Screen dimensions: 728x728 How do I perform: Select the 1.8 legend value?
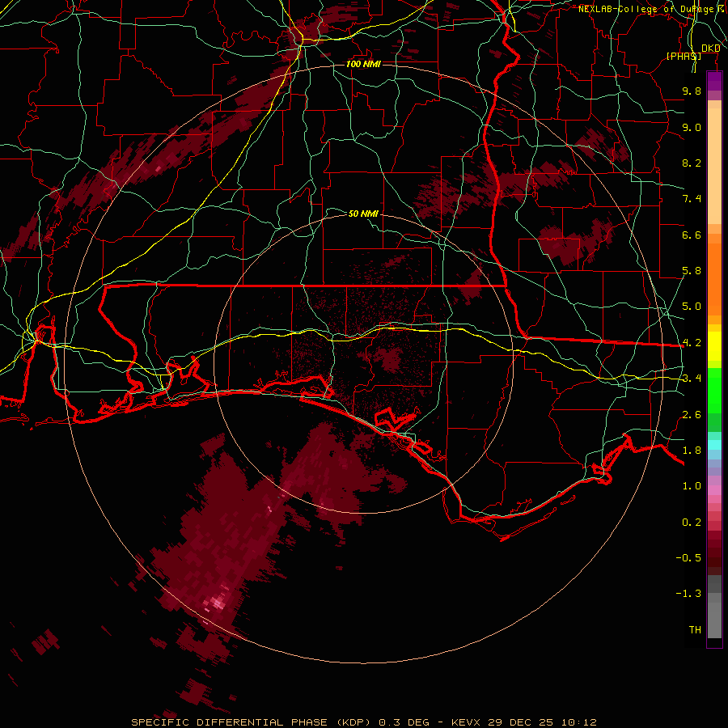point(692,451)
